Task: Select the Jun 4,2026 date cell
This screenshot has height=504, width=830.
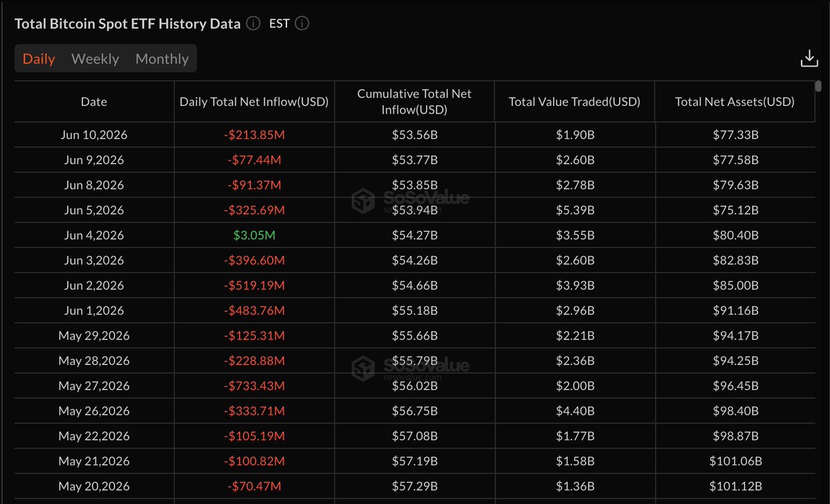Action: (x=94, y=235)
